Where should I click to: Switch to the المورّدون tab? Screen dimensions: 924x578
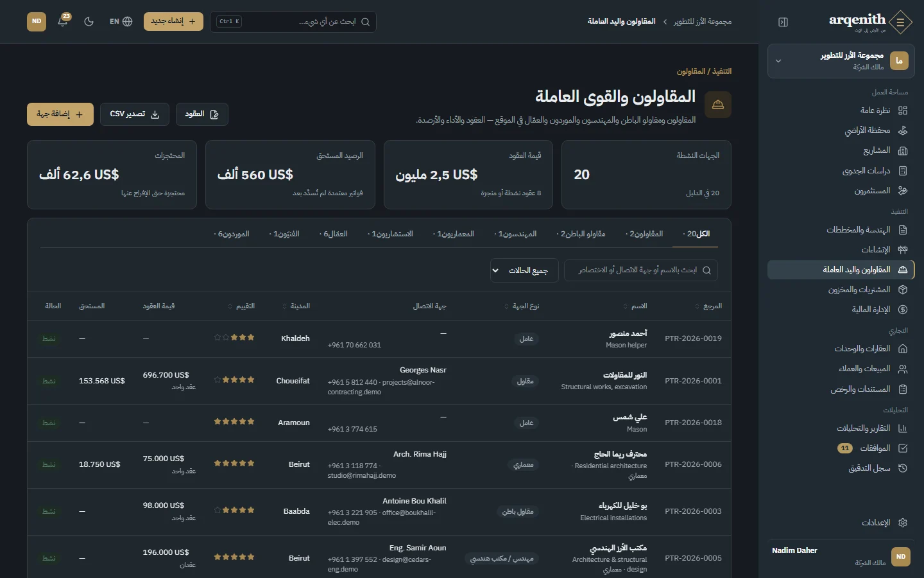point(232,234)
